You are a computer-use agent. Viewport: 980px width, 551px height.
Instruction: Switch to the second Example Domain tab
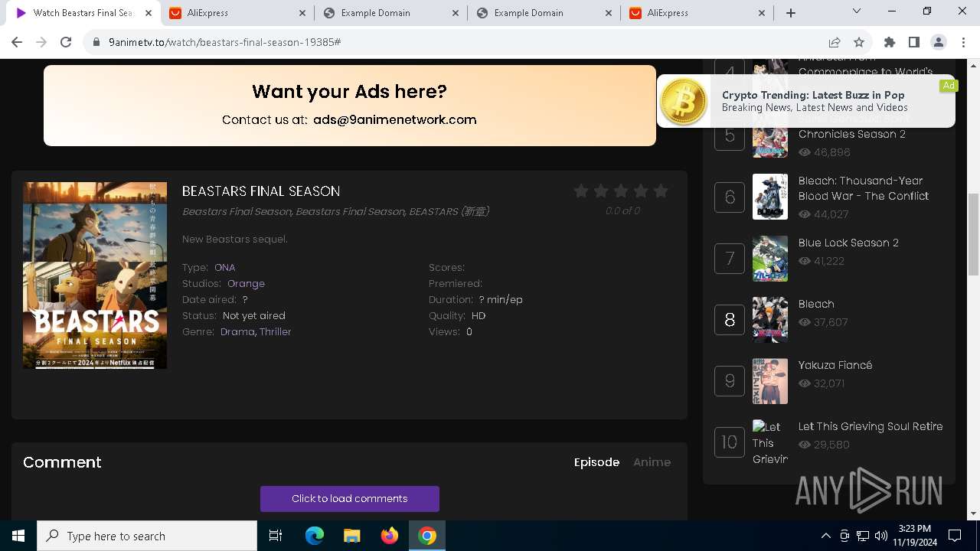pos(544,13)
